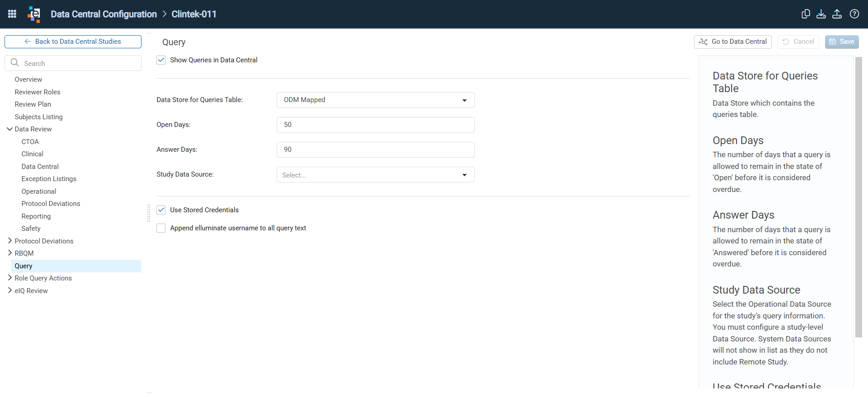Click the Answer Days input field
The image size is (868, 397).
pyautogui.click(x=375, y=149)
